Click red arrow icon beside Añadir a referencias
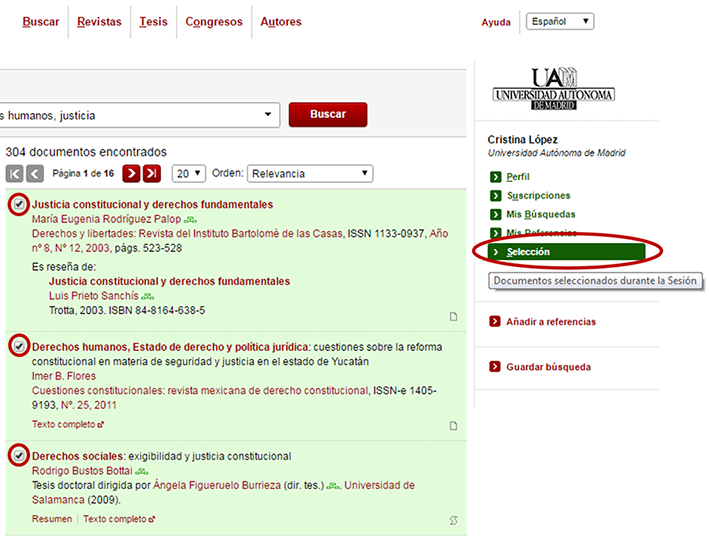 tap(495, 322)
